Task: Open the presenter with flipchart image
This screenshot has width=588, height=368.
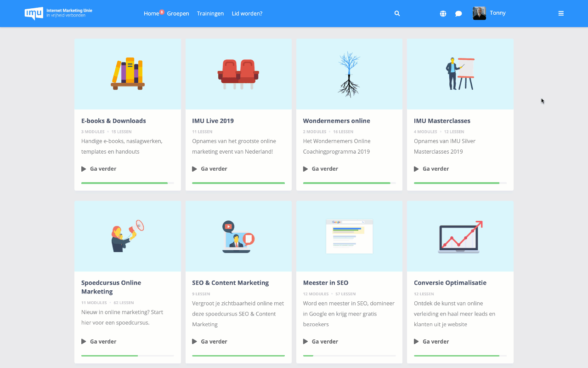Action: pos(460,74)
